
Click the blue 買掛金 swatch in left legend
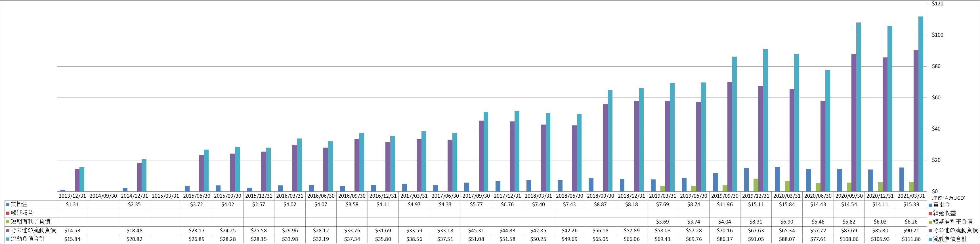[x=8, y=204]
